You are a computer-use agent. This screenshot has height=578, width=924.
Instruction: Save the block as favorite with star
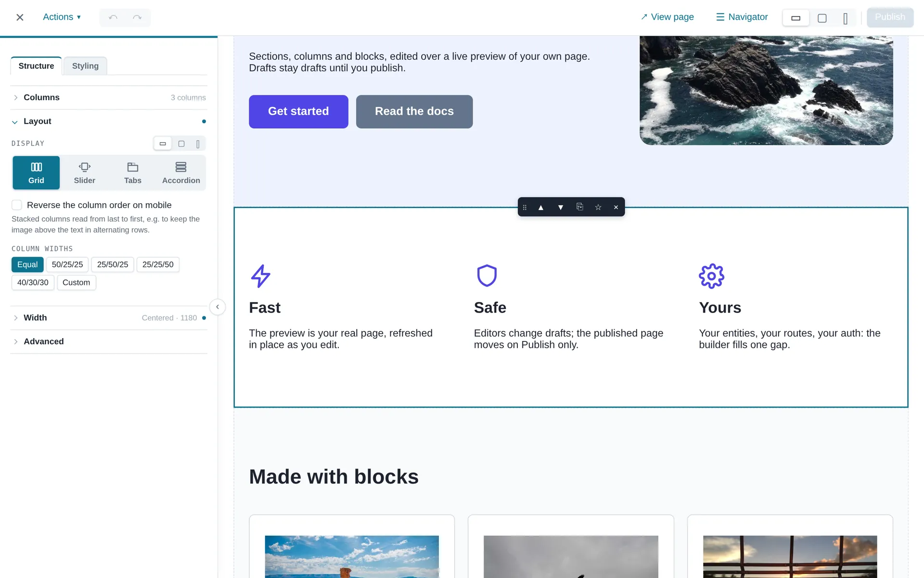coord(598,207)
